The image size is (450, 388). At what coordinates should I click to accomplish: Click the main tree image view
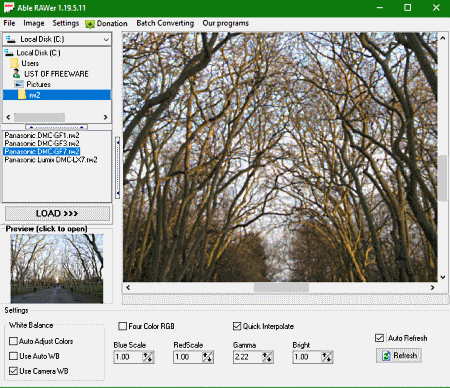point(280,157)
